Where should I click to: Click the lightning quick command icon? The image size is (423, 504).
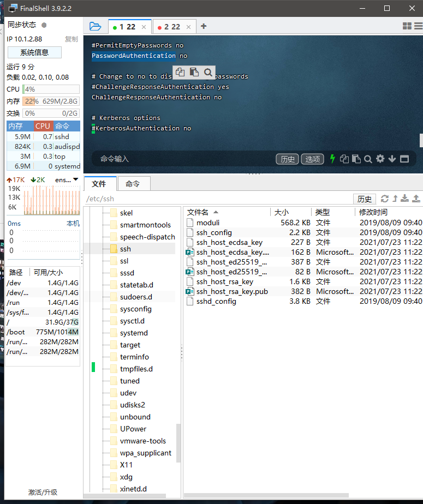coord(332,159)
